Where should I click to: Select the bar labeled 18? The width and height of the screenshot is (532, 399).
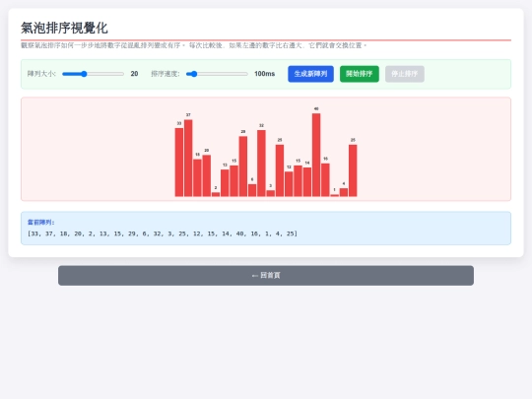(197, 177)
